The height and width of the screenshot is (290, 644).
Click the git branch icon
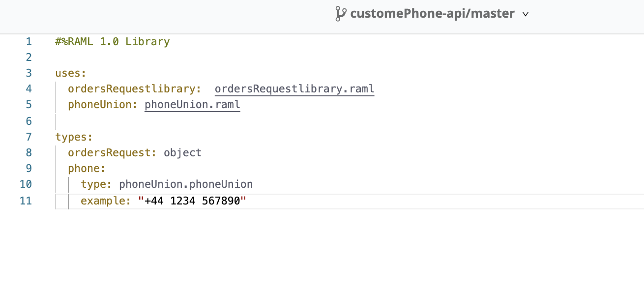[340, 14]
